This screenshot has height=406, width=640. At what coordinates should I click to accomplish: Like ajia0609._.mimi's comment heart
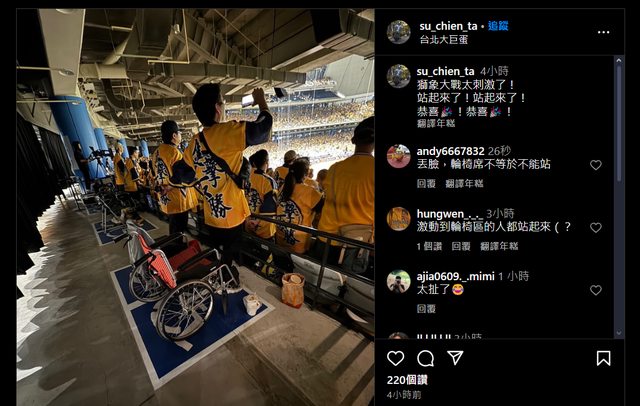tap(596, 290)
